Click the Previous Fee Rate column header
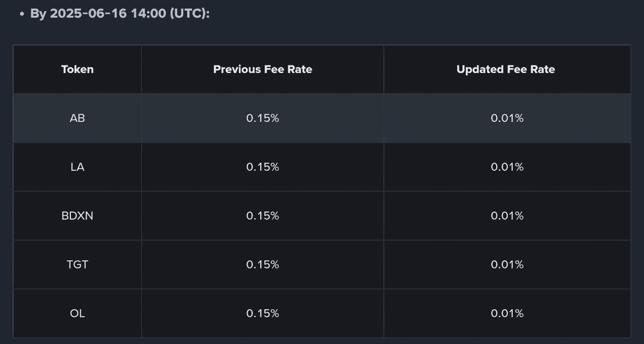 (x=263, y=70)
